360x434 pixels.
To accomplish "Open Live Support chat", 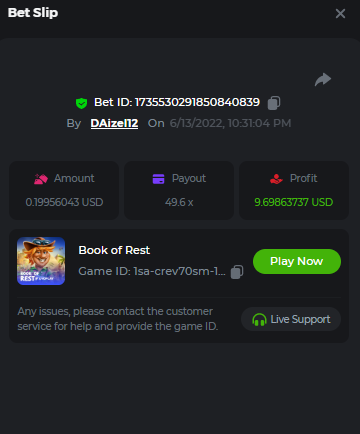I will point(291,319).
